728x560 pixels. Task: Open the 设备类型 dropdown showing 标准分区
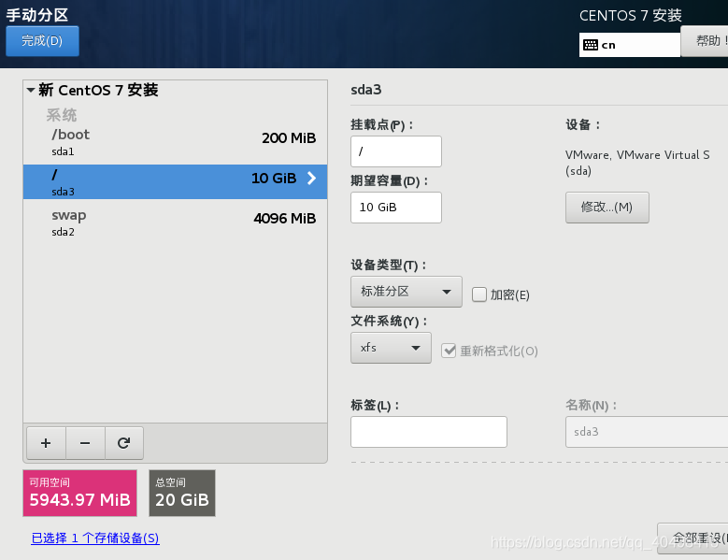[x=407, y=292]
